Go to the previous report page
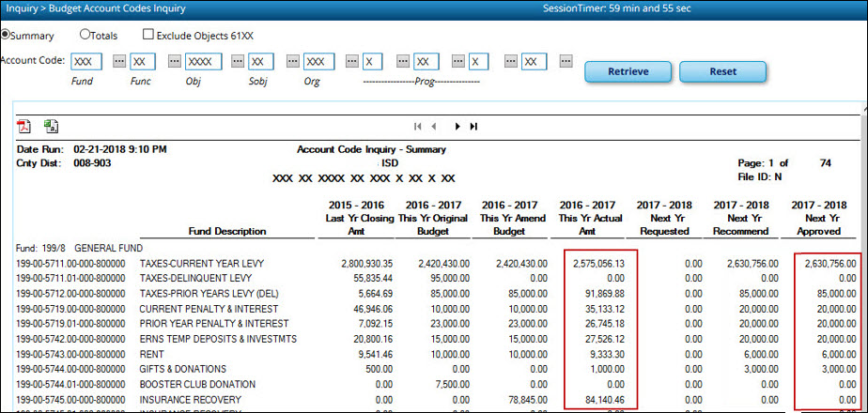 click(434, 126)
